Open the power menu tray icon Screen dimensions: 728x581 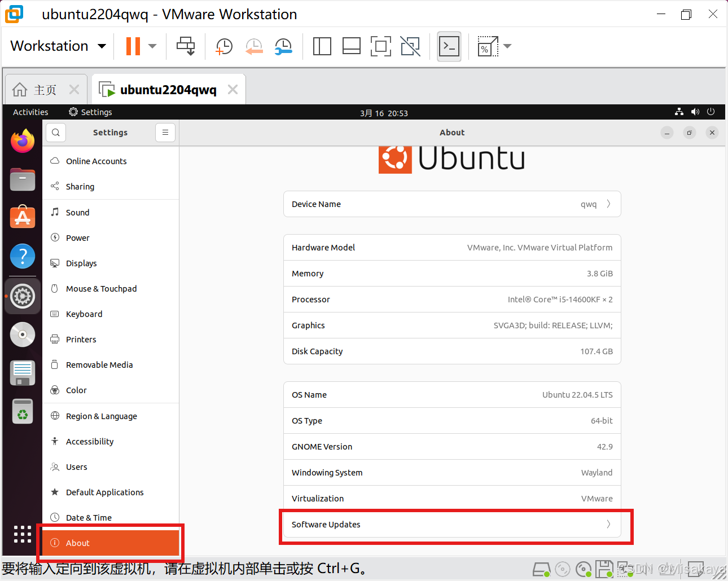pyautogui.click(x=711, y=112)
